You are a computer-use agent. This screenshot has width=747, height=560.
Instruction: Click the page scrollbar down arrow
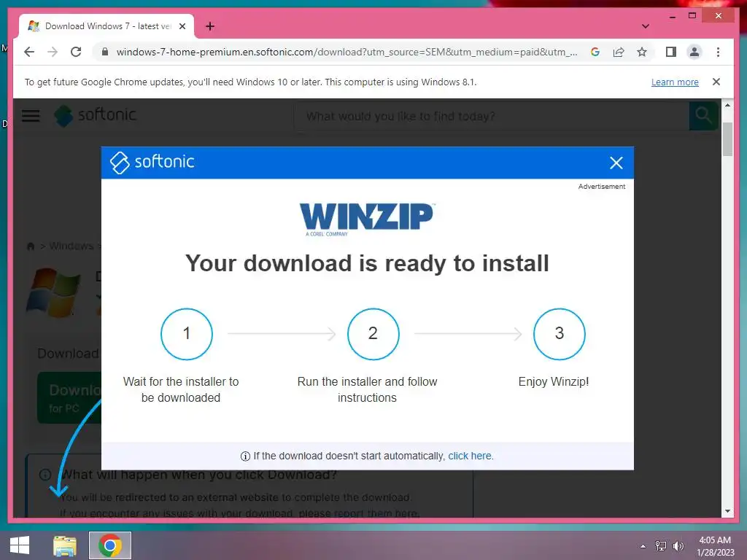click(727, 511)
